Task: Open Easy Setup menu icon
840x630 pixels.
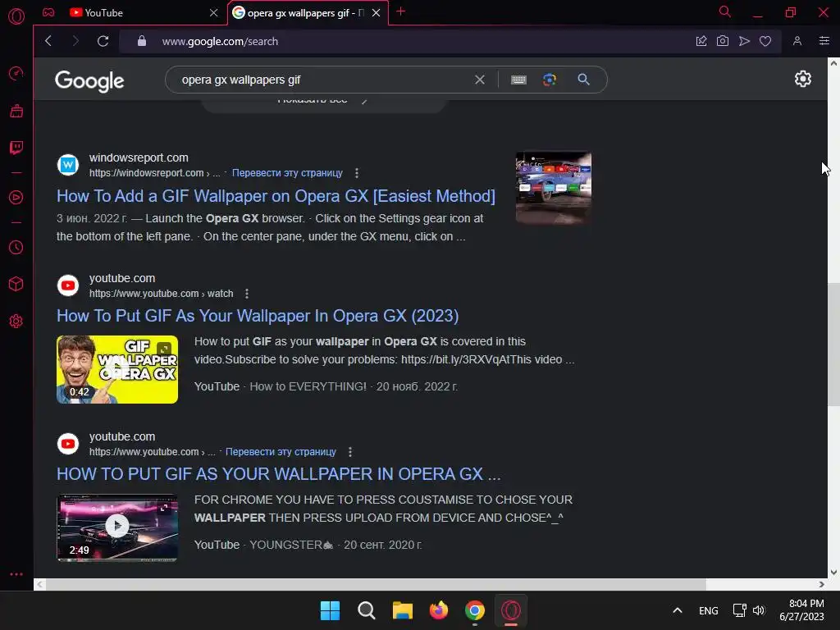Action: click(824, 41)
